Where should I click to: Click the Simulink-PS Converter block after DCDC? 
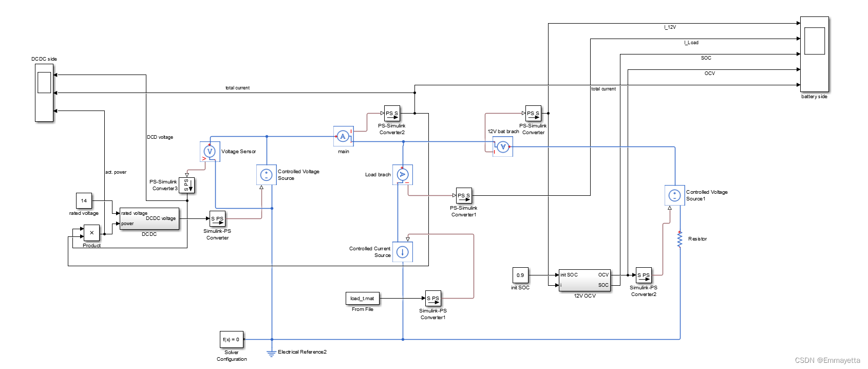pos(217,218)
